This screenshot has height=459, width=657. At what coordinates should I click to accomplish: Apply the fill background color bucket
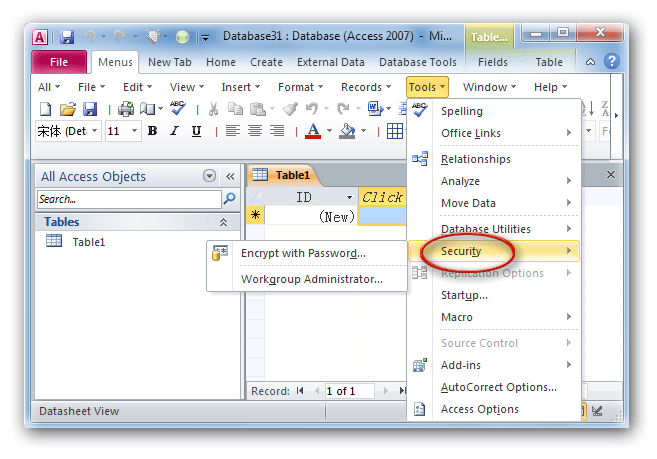pos(347,131)
